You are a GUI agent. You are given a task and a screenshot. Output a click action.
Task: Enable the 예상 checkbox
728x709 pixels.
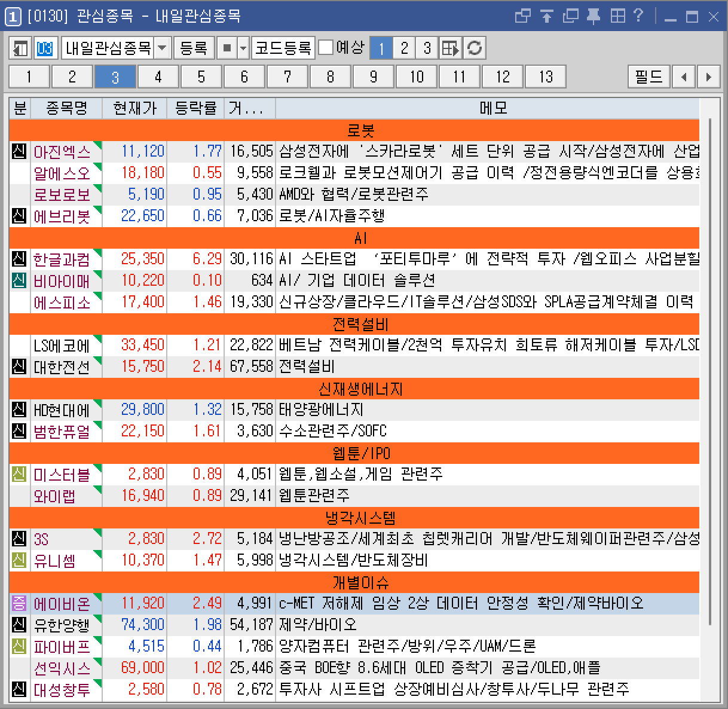pos(326,47)
